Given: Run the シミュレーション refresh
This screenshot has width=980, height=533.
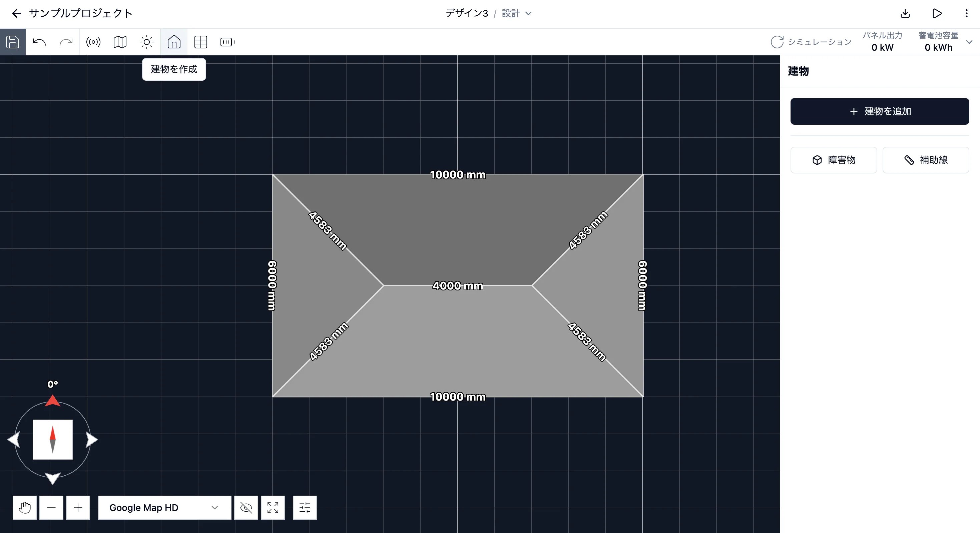Looking at the screenshot, I should click(811, 42).
